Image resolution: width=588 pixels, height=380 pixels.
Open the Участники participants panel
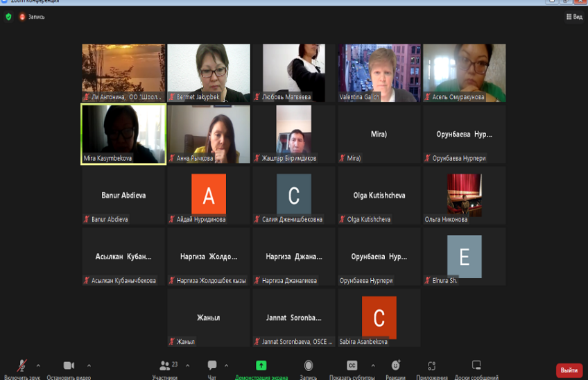point(164,366)
